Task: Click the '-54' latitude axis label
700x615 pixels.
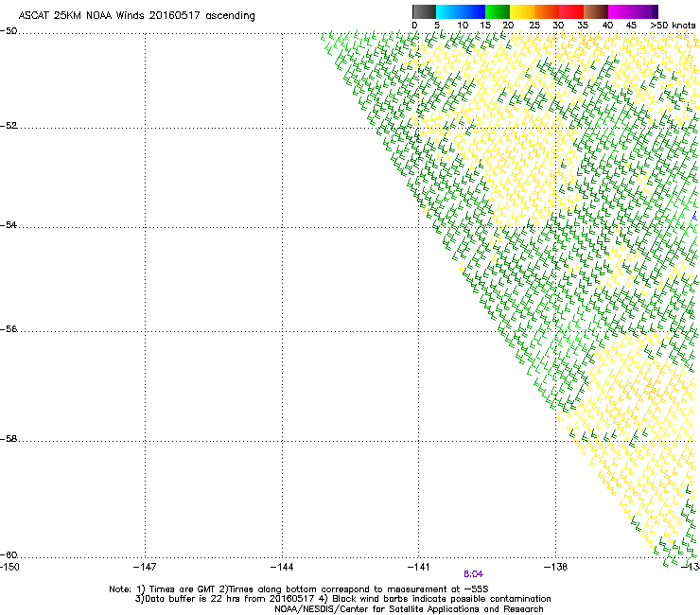Action: pos(9,225)
